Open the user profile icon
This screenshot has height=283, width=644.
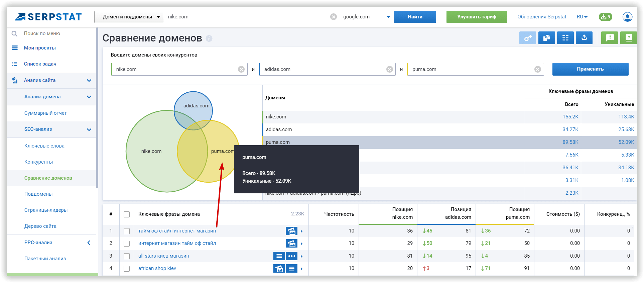tap(627, 17)
